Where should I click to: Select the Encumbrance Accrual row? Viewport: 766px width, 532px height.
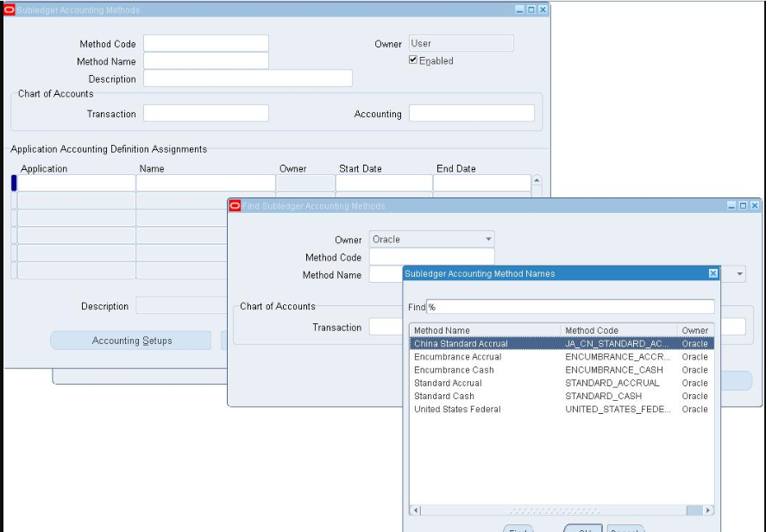tap(562, 357)
